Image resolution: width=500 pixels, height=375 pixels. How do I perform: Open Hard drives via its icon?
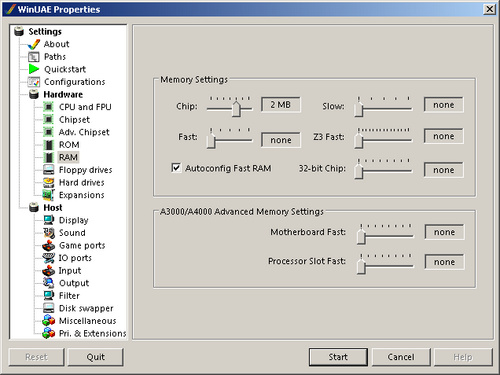pos(49,182)
